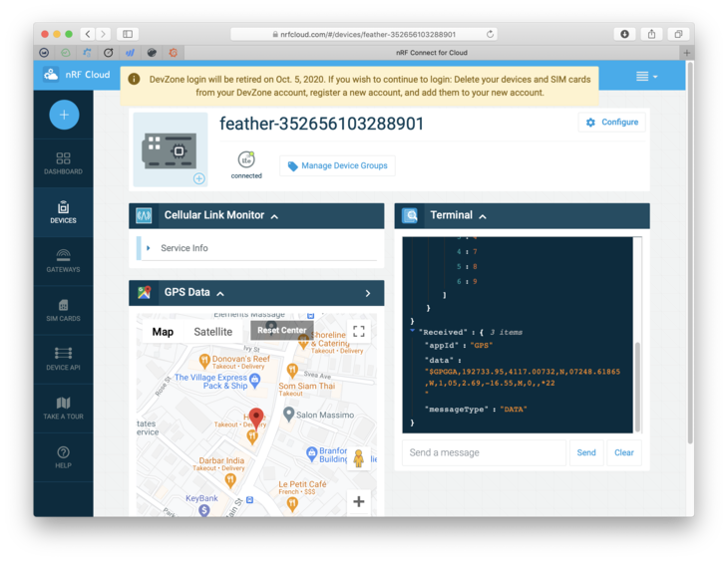The width and height of the screenshot is (728, 561).
Task: Click Donovan's Reef map marker
Action: 204,361
